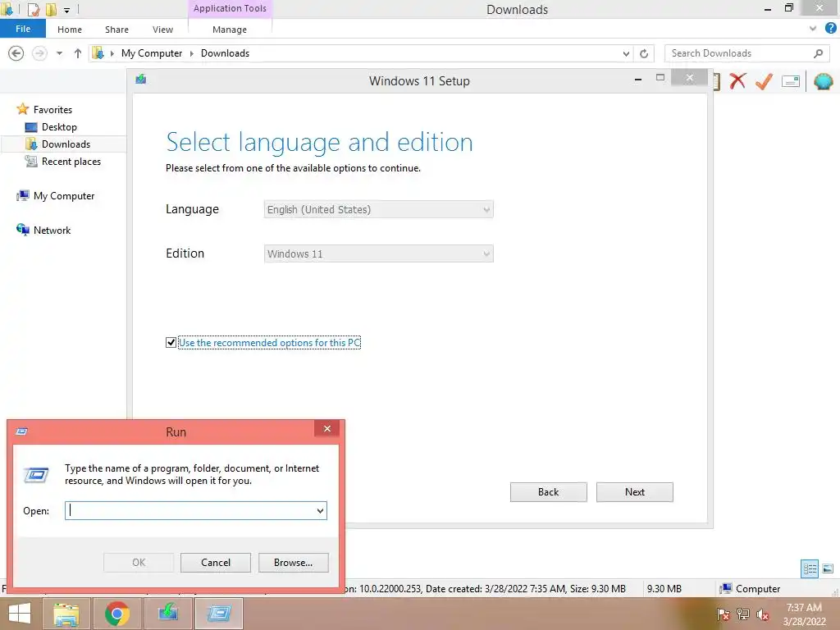Image resolution: width=840 pixels, height=630 pixels.
Task: Click the network tray icon
Action: pyautogui.click(x=743, y=614)
